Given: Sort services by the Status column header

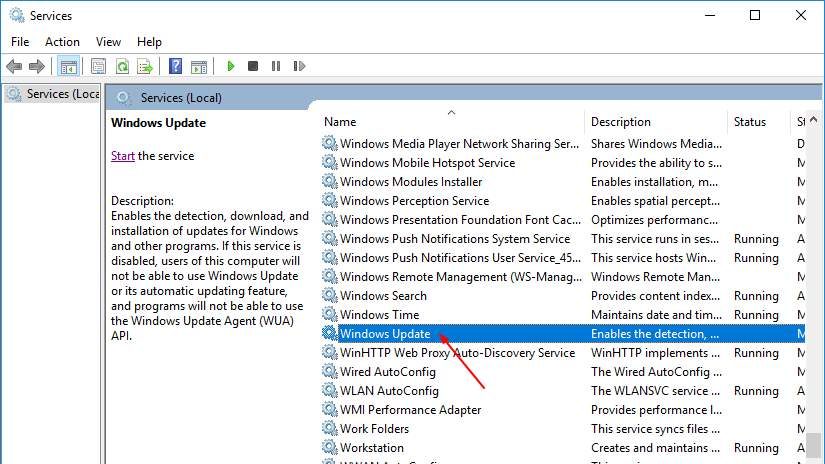Looking at the screenshot, I should point(749,122).
